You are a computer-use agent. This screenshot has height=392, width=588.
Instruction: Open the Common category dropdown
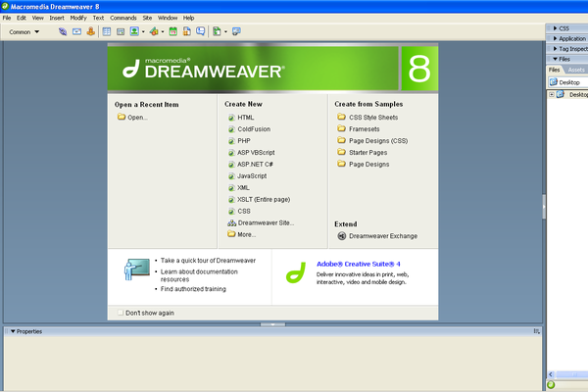(x=24, y=31)
